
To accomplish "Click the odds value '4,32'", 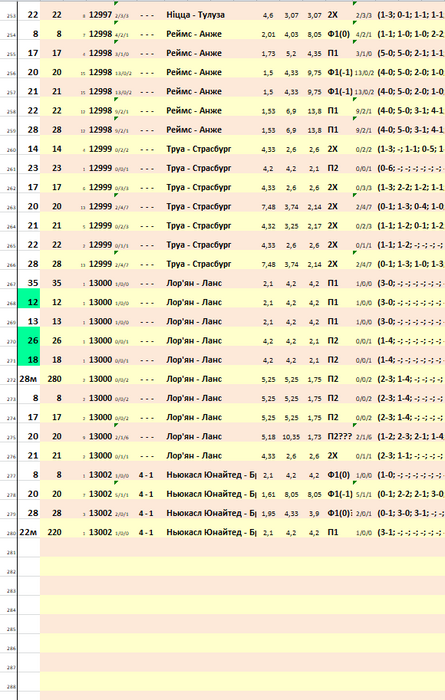I will (x=268, y=226).
